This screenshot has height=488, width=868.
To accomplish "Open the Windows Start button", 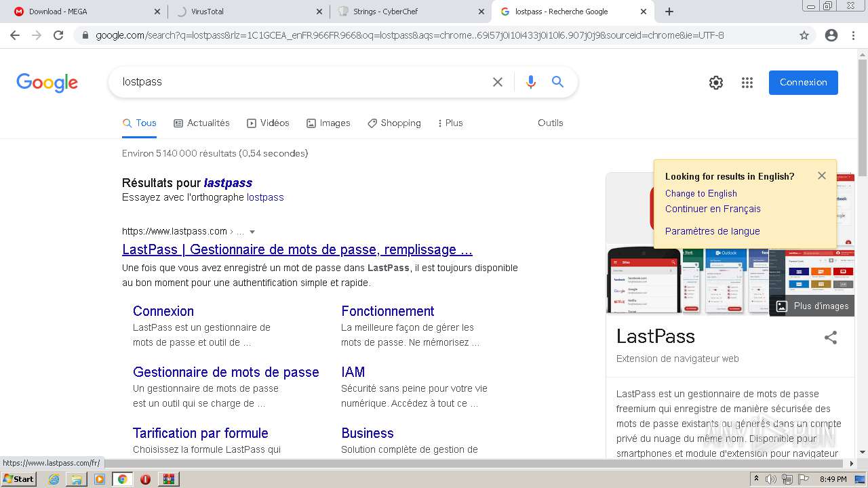I will point(19,479).
